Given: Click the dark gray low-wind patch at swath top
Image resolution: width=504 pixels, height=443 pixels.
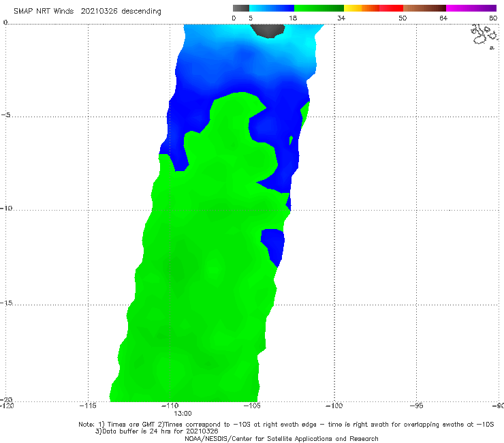Looking at the screenshot, I should [x=268, y=31].
